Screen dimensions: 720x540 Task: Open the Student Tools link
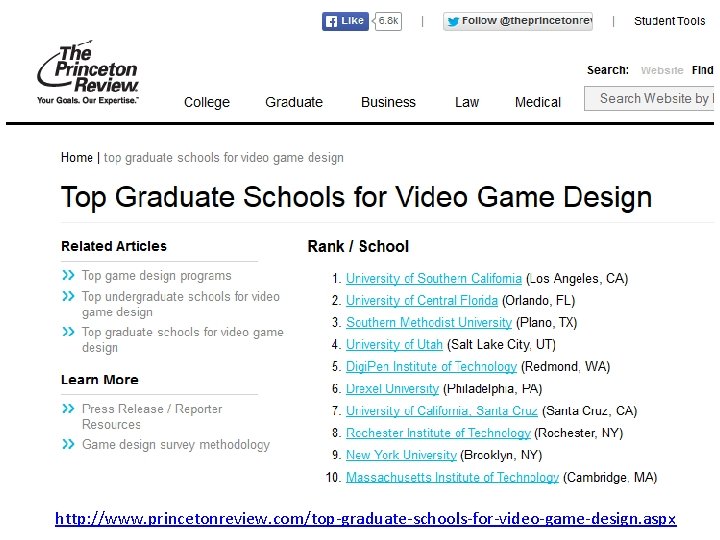[669, 21]
